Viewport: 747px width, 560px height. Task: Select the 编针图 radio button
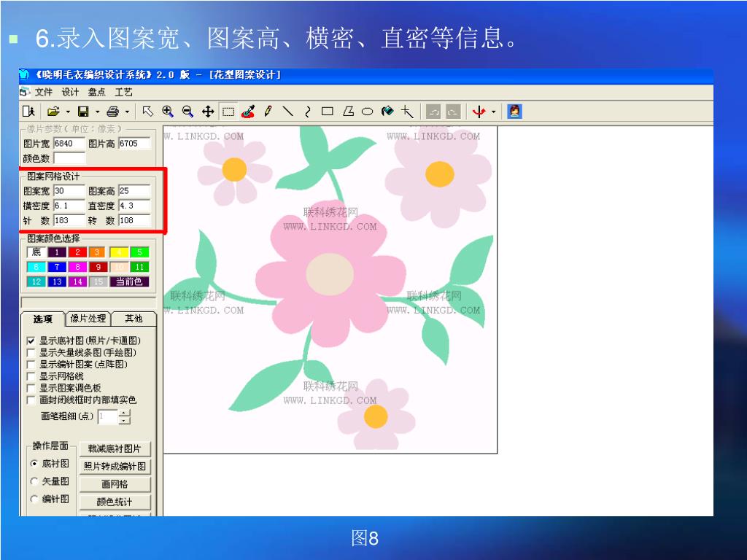pos(34,499)
